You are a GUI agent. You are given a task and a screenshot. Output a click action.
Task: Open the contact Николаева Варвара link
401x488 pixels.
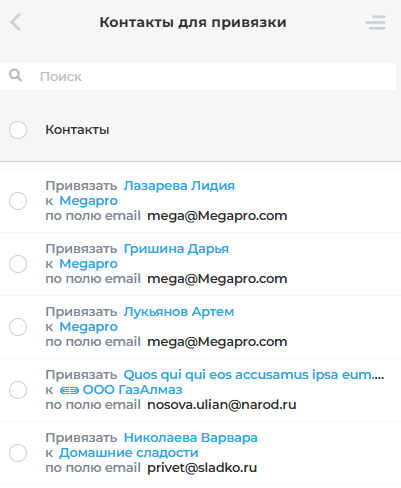coord(190,438)
